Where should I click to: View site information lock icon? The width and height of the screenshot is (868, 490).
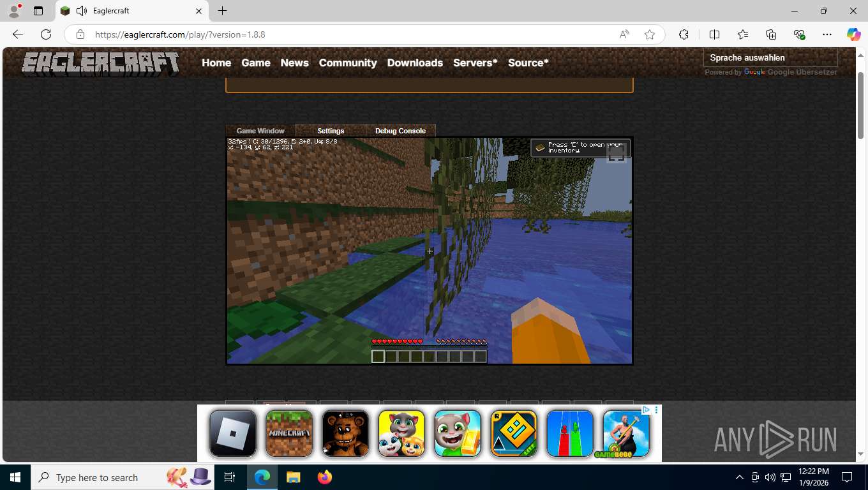[80, 34]
